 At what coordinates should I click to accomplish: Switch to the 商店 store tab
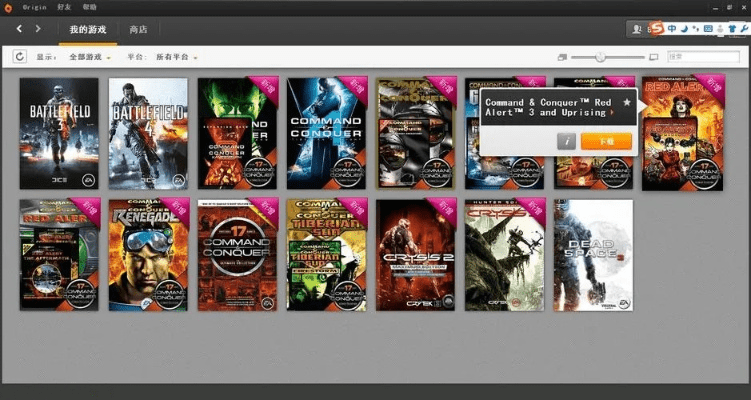coord(139,29)
